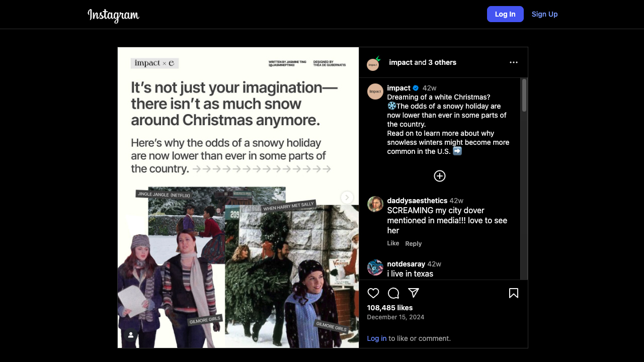Open daddysaesthetics username link
644x362 pixels.
tap(417, 201)
